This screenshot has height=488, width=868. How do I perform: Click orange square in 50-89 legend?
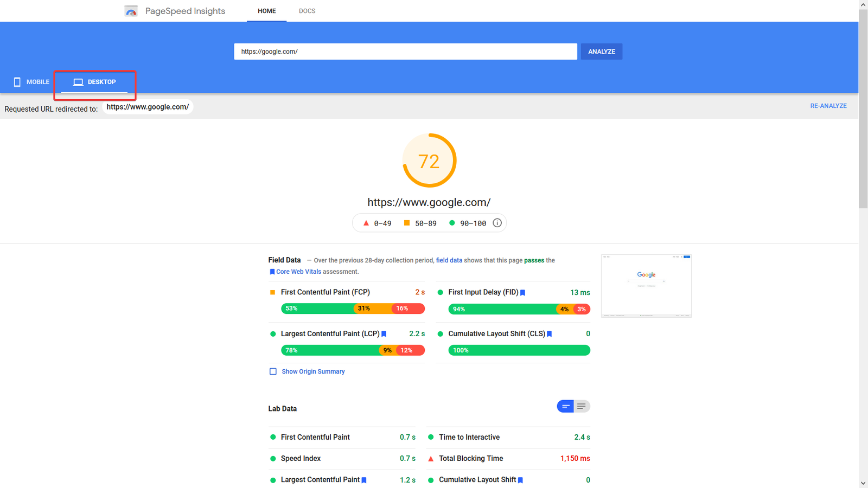pyautogui.click(x=407, y=223)
